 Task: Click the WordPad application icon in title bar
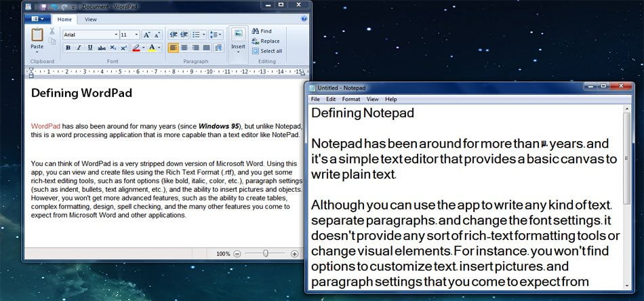pos(28,7)
